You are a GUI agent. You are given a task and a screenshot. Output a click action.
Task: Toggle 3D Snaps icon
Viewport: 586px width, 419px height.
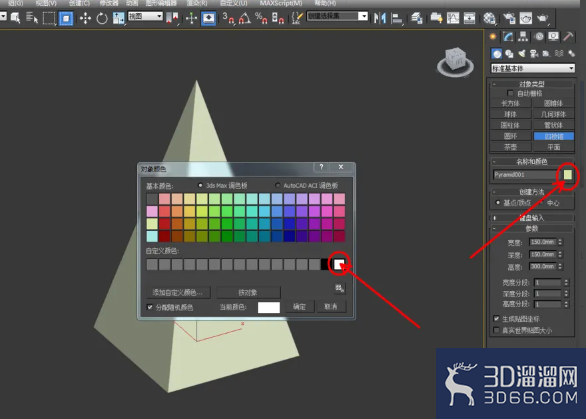(x=228, y=18)
